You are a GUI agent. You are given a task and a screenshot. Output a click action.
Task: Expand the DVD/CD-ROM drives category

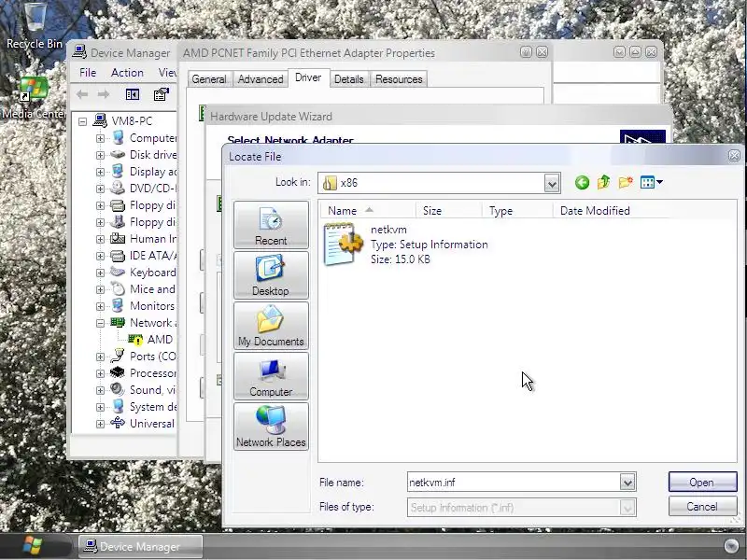(x=100, y=189)
